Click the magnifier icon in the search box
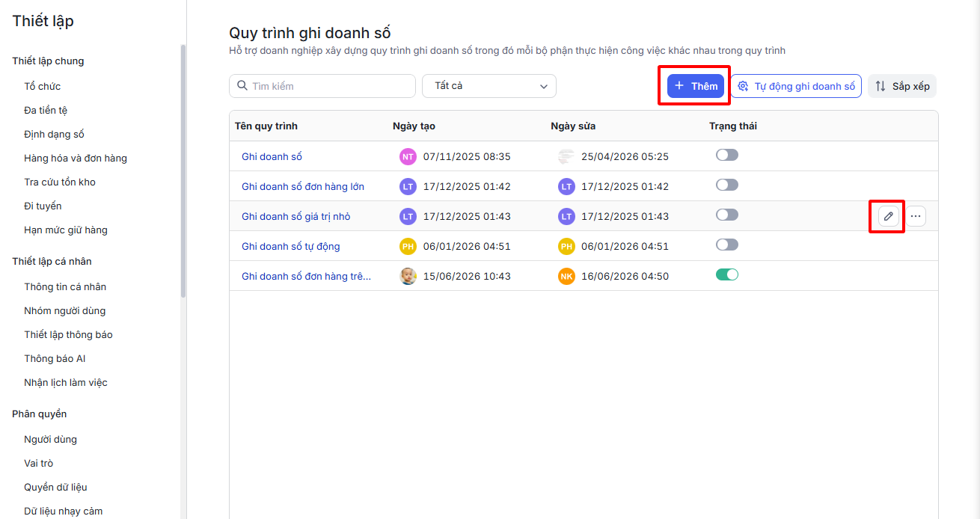This screenshot has height=519, width=980. [242, 85]
